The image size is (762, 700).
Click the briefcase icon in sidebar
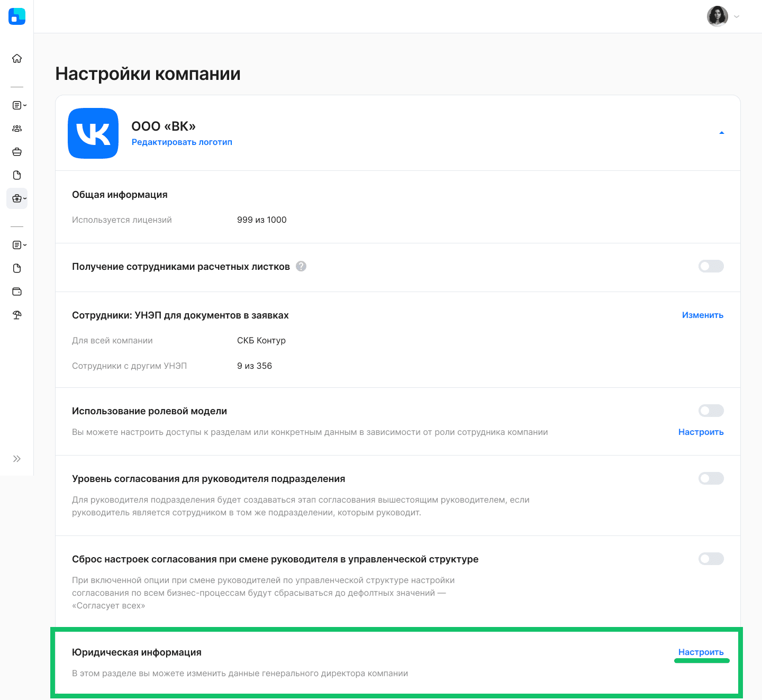point(17,152)
